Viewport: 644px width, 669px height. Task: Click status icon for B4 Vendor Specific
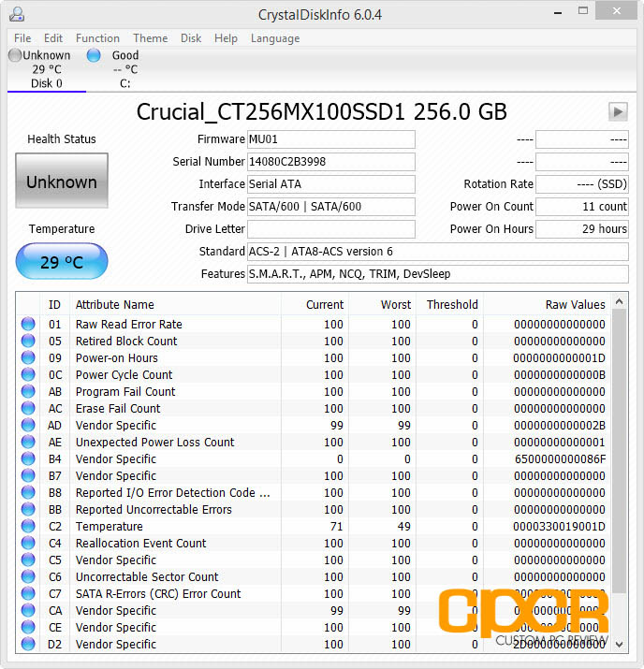point(28,458)
